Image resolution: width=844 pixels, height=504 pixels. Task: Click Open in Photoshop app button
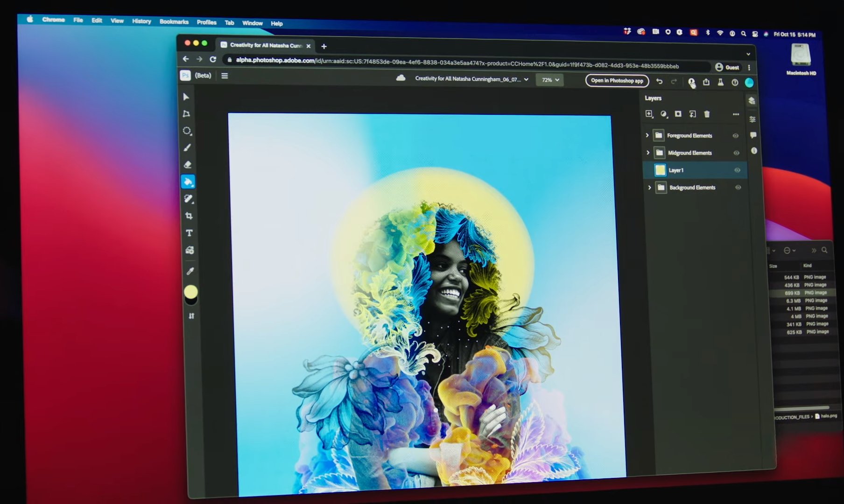(617, 81)
